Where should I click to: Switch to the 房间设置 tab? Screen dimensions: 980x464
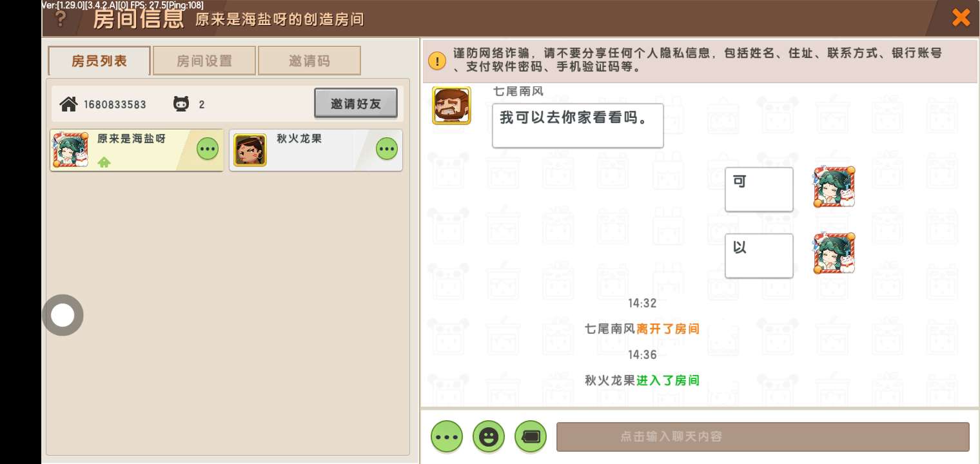pyautogui.click(x=204, y=61)
